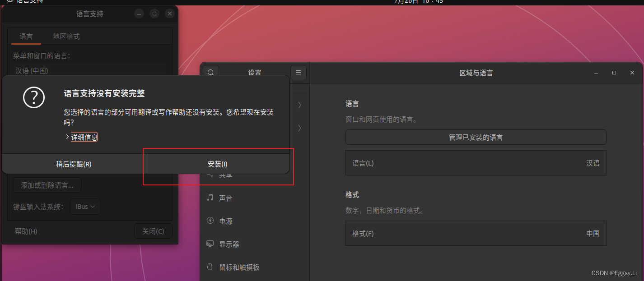The width and height of the screenshot is (644, 281).
Task: Minimize the Language Support window
Action: [x=139, y=14]
